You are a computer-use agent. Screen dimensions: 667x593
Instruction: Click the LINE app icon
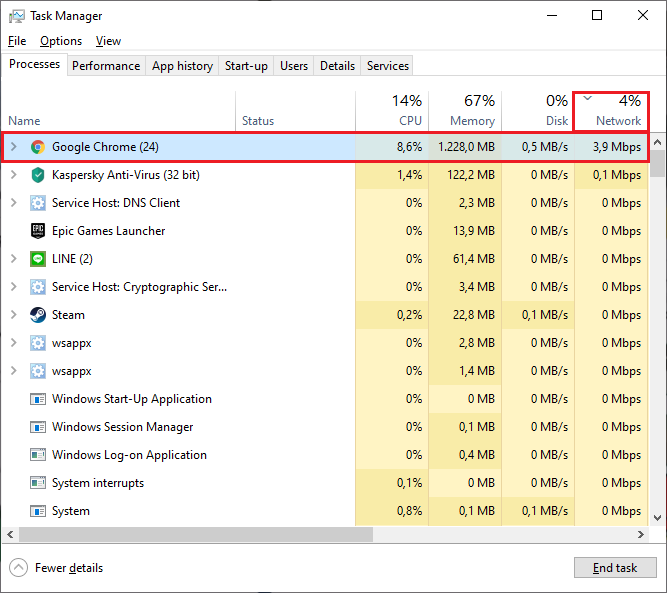pyautogui.click(x=38, y=259)
